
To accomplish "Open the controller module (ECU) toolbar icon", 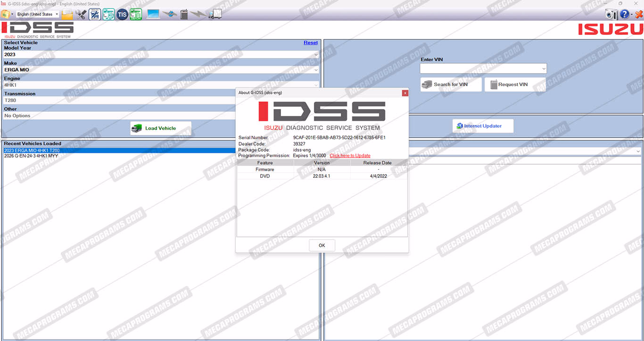I will [x=184, y=14].
